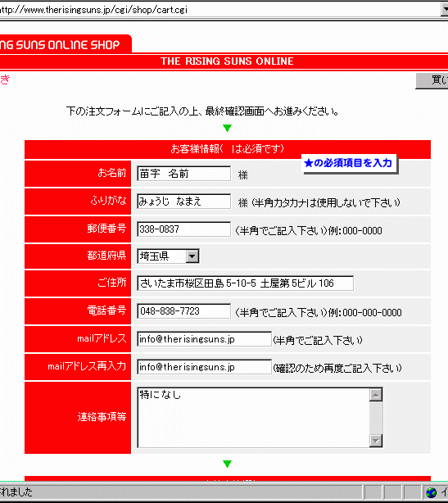The image size is (448, 503).
Task: Open the address bar dropdown arrow
Action: tap(445, 10)
